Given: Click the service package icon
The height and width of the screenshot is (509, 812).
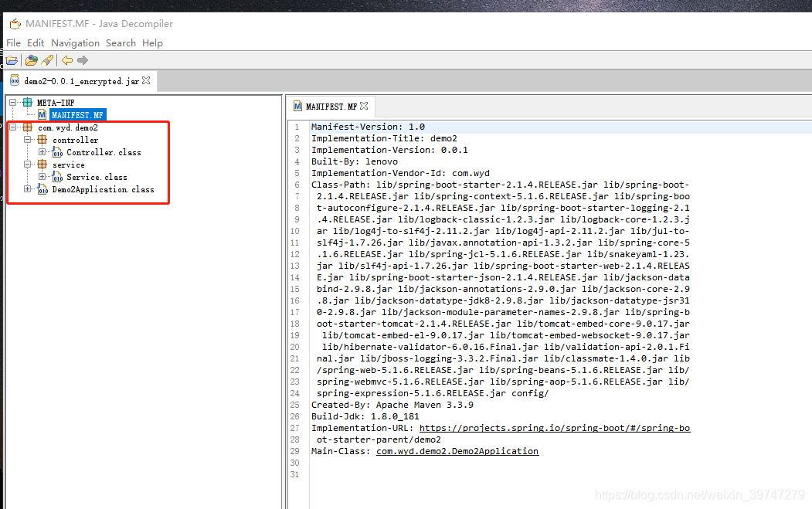Looking at the screenshot, I should 42,165.
